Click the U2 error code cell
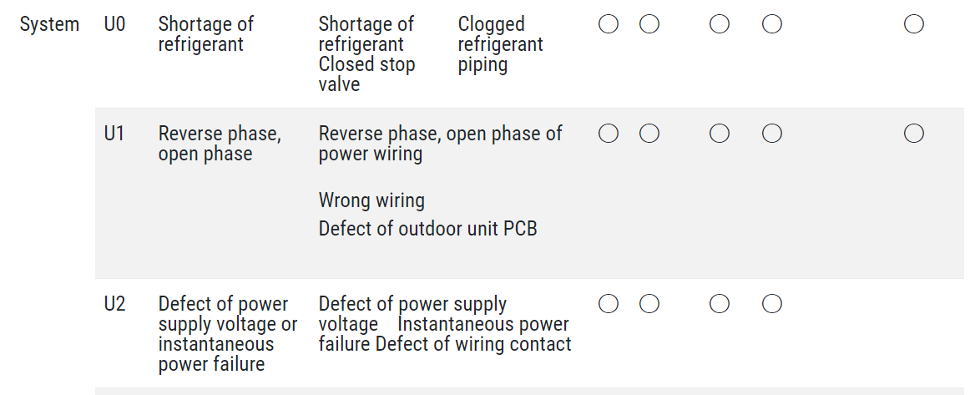This screenshot has width=980, height=395. point(115,304)
